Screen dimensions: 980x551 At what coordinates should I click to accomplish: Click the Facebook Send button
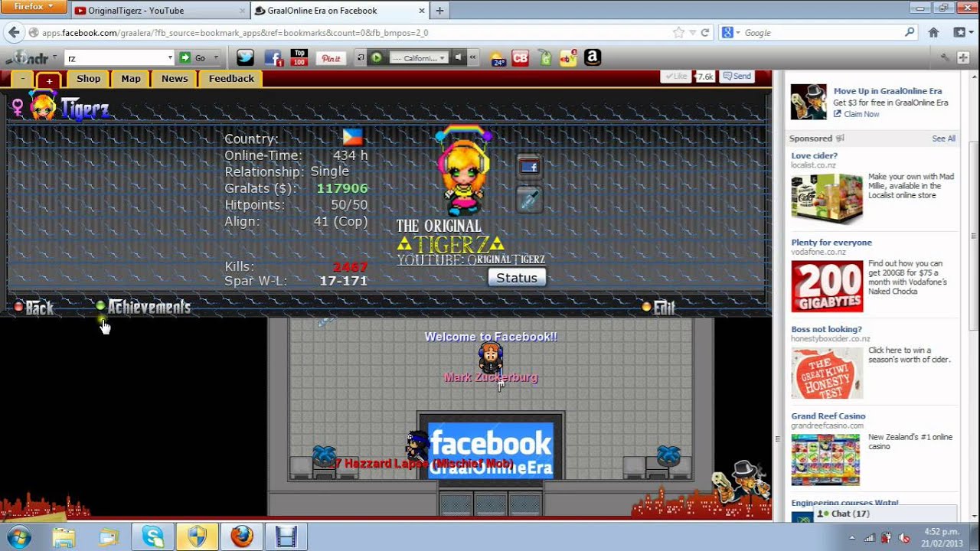click(x=737, y=77)
